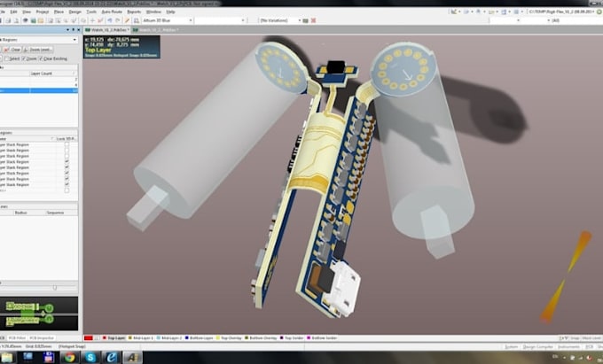Open Internet Explorer from the taskbar
The image size is (603, 364).
[111, 358]
